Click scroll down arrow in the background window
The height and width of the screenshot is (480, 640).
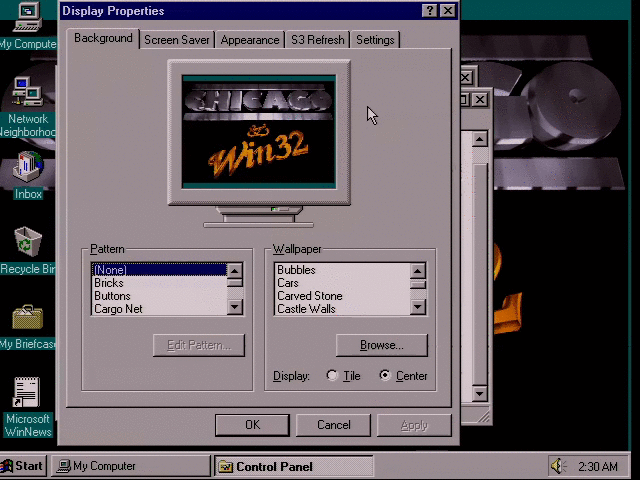[480, 394]
